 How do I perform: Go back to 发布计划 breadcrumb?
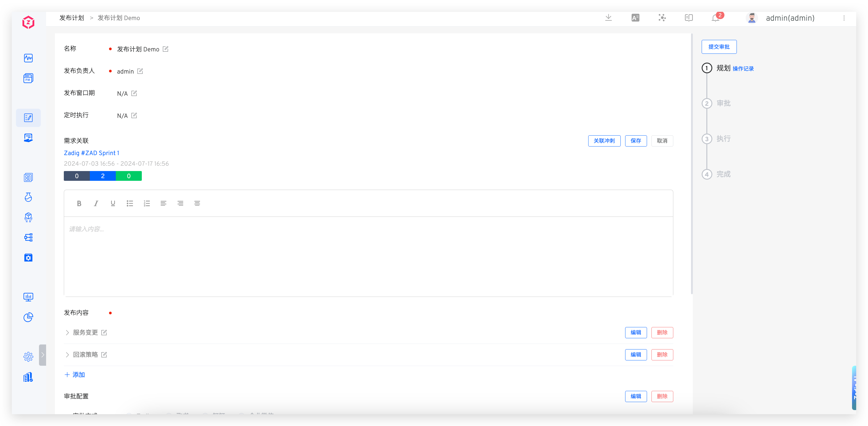[72, 18]
